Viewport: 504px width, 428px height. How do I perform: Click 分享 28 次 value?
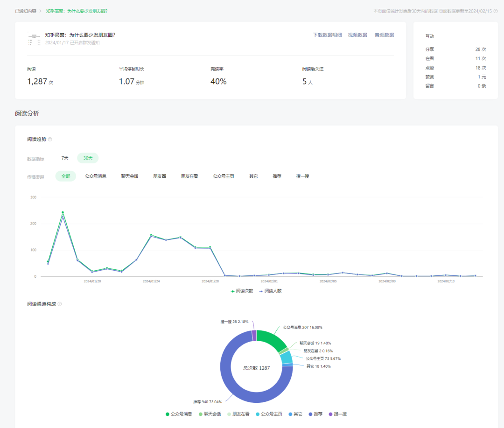tap(481, 49)
